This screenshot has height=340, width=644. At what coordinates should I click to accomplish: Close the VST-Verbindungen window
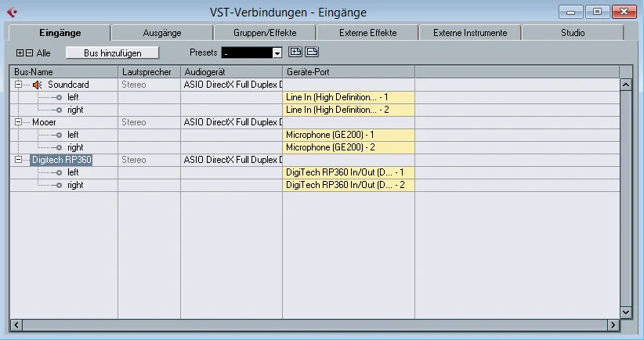coord(624,12)
